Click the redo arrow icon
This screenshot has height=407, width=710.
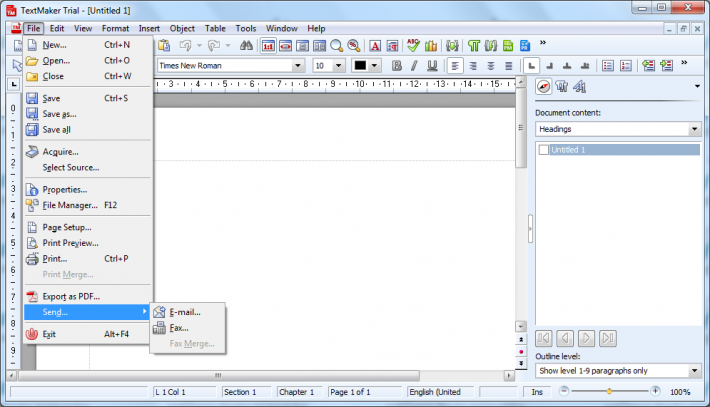[x=214, y=45]
